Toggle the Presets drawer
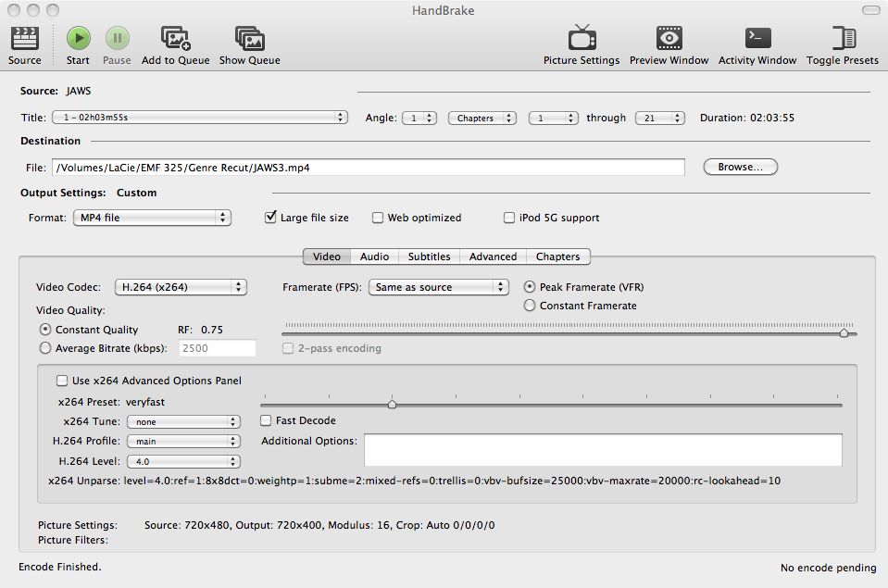 click(x=843, y=39)
